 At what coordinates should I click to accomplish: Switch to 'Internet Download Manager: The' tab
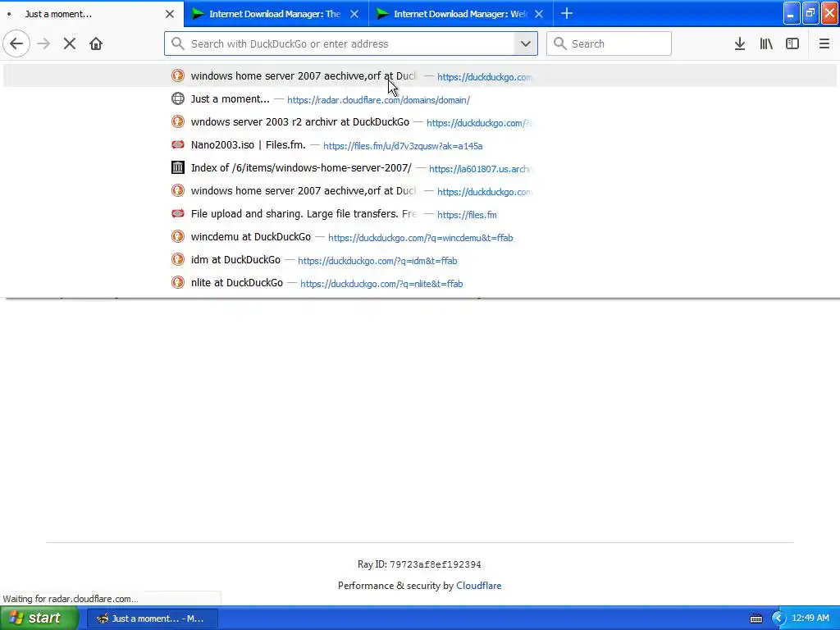pyautogui.click(x=276, y=14)
